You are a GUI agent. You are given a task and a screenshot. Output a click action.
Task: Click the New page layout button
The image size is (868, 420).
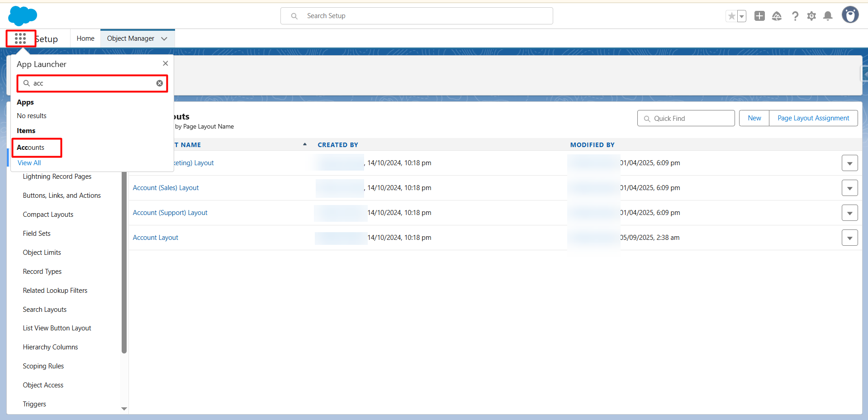754,118
